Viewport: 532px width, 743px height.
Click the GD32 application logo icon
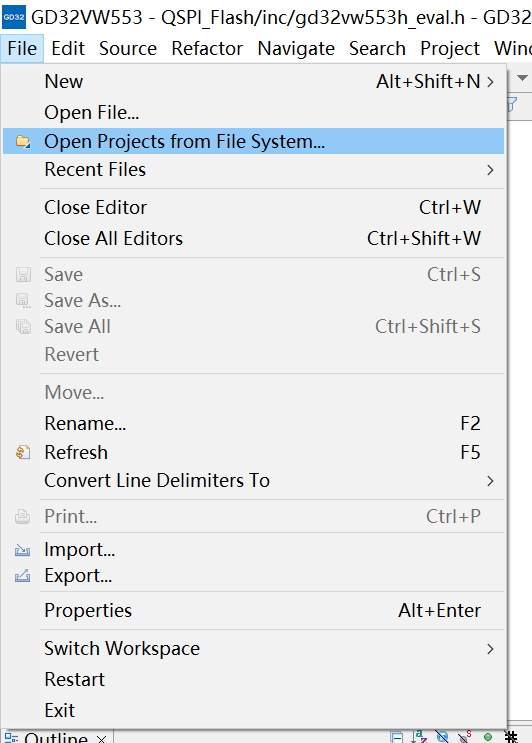coord(14,17)
